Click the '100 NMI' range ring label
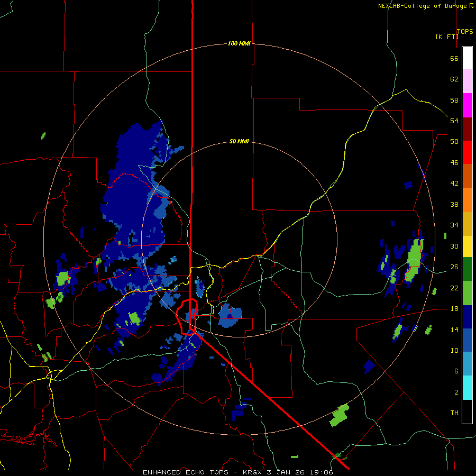This screenshot has height=476, width=476. click(239, 43)
